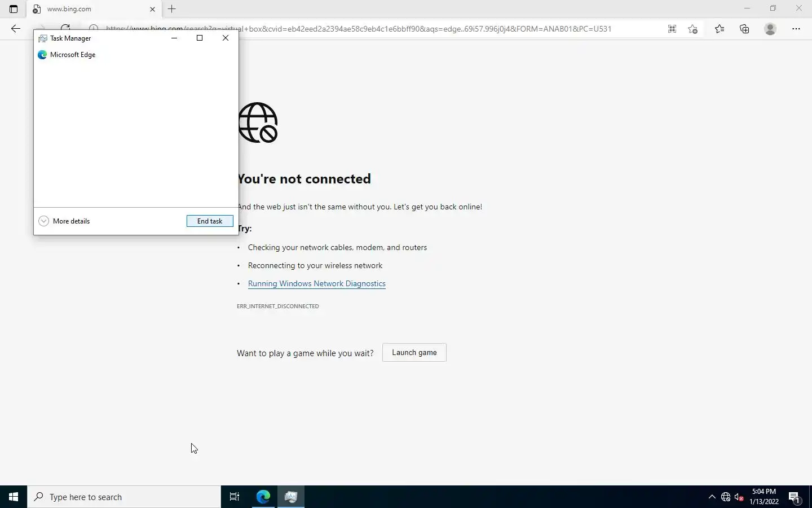Open the clock showing 5:04 PM

[764, 497]
